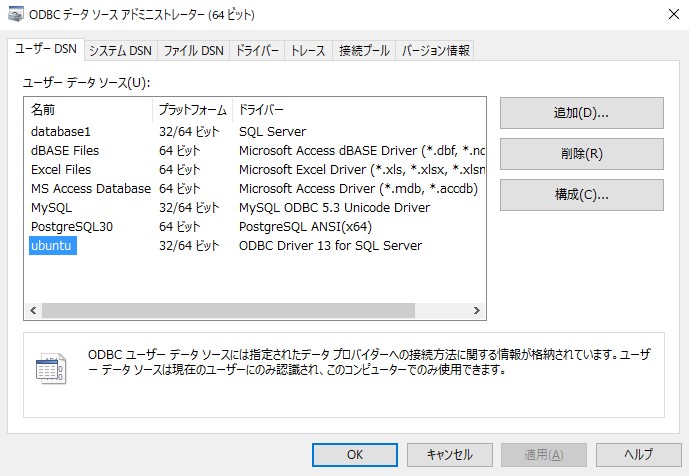Click the キャンセル button
The height and width of the screenshot is (476, 689).
coord(450,454)
